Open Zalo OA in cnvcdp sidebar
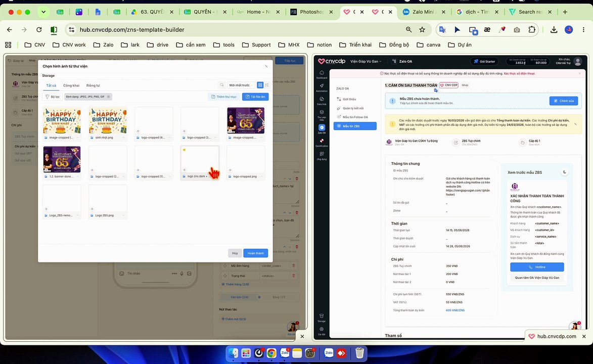Image resolution: width=593 pixels, height=364 pixels. pos(322,129)
